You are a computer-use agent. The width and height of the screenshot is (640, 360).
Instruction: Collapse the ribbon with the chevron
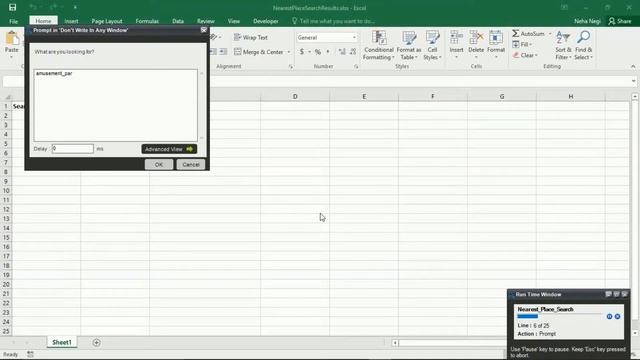tap(633, 66)
